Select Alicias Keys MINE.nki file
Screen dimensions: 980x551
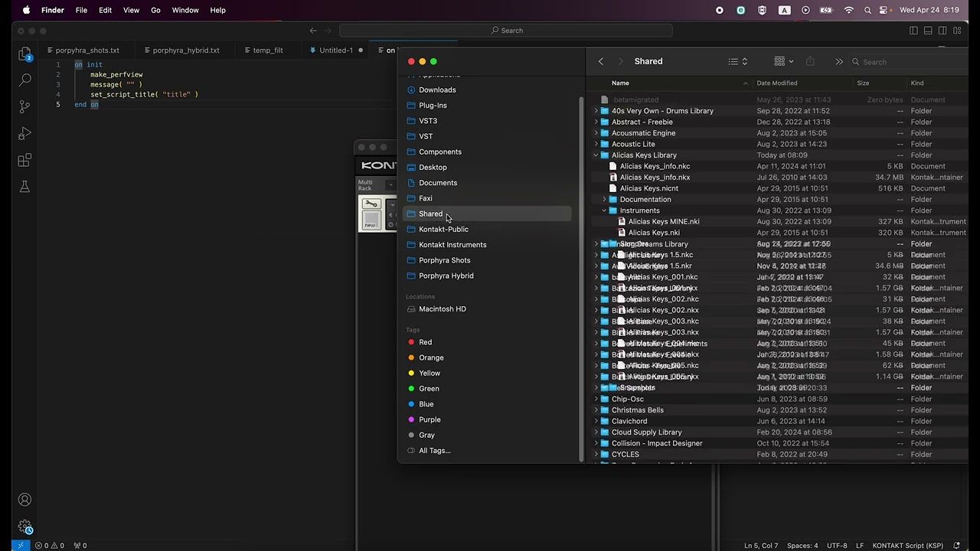tap(663, 221)
